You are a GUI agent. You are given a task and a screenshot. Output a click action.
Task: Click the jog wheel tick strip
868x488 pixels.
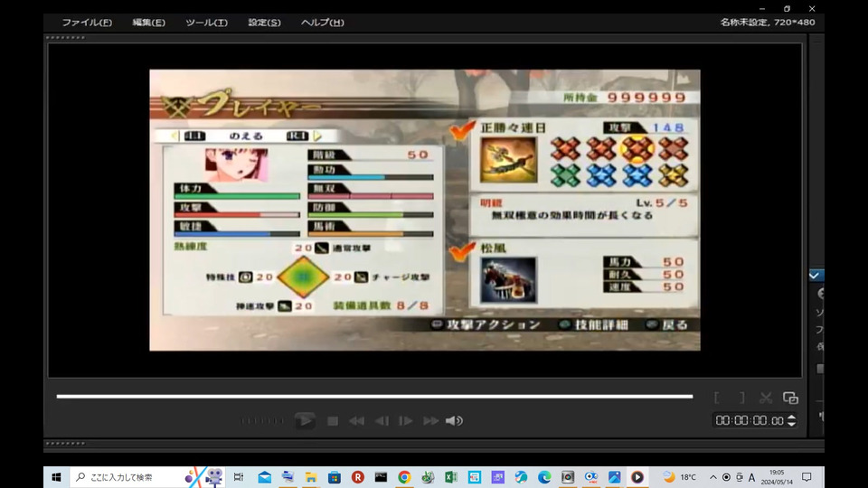262,421
